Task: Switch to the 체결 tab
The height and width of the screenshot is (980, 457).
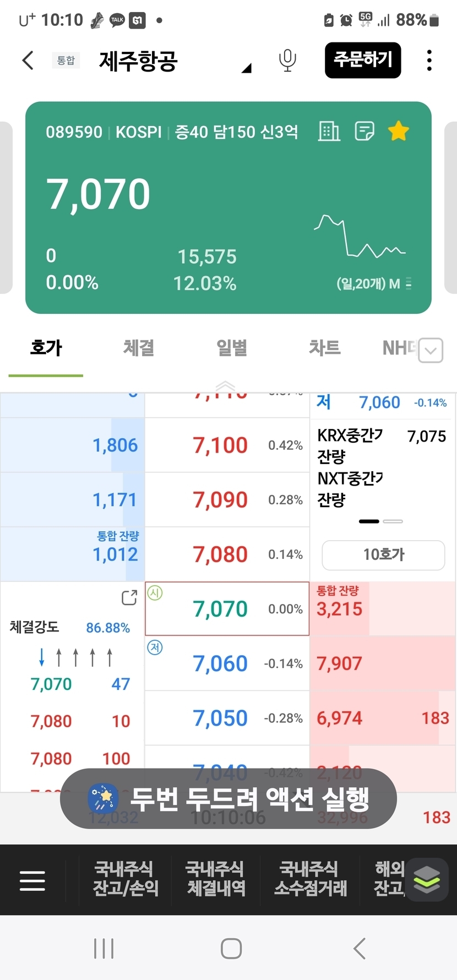Action: (x=138, y=348)
